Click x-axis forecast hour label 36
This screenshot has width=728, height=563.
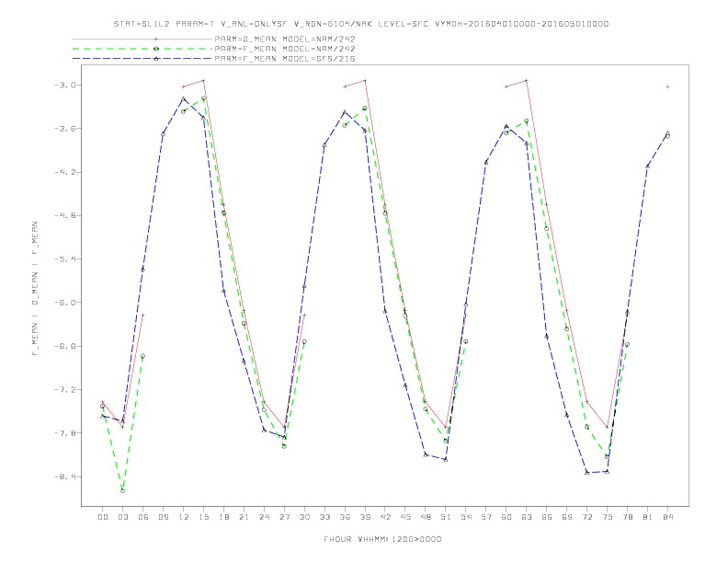pyautogui.click(x=345, y=517)
